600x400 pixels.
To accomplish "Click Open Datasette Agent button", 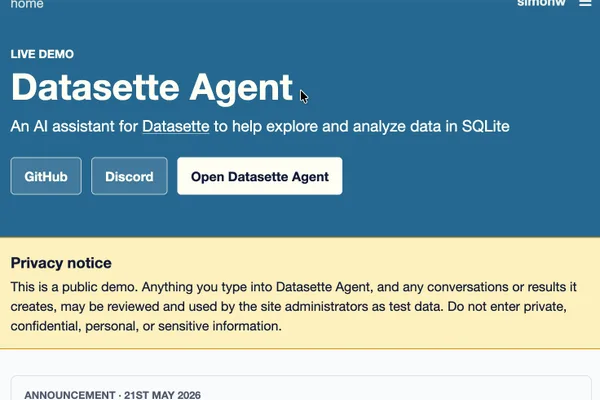I will (260, 176).
